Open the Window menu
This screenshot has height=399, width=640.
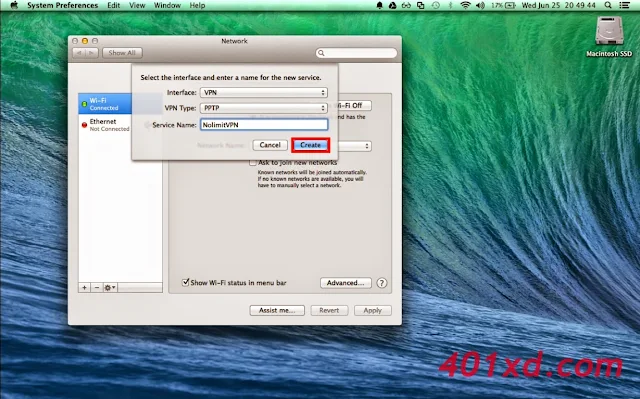(x=167, y=5)
